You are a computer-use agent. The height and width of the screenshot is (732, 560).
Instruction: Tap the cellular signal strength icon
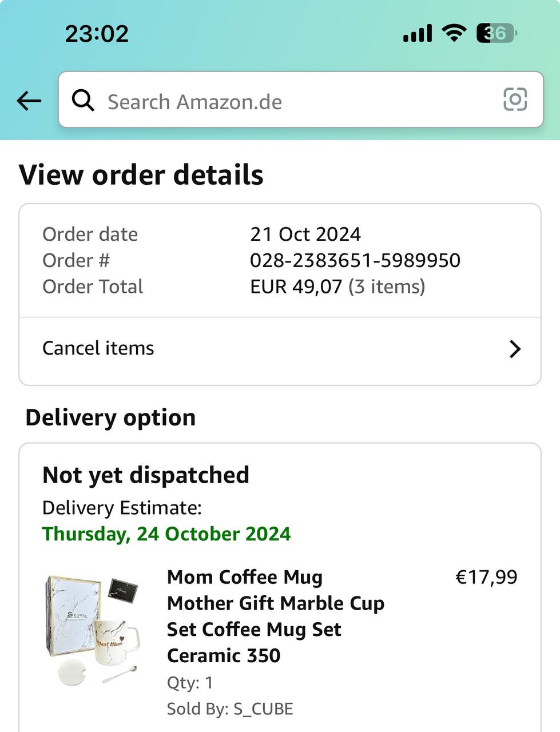418,33
